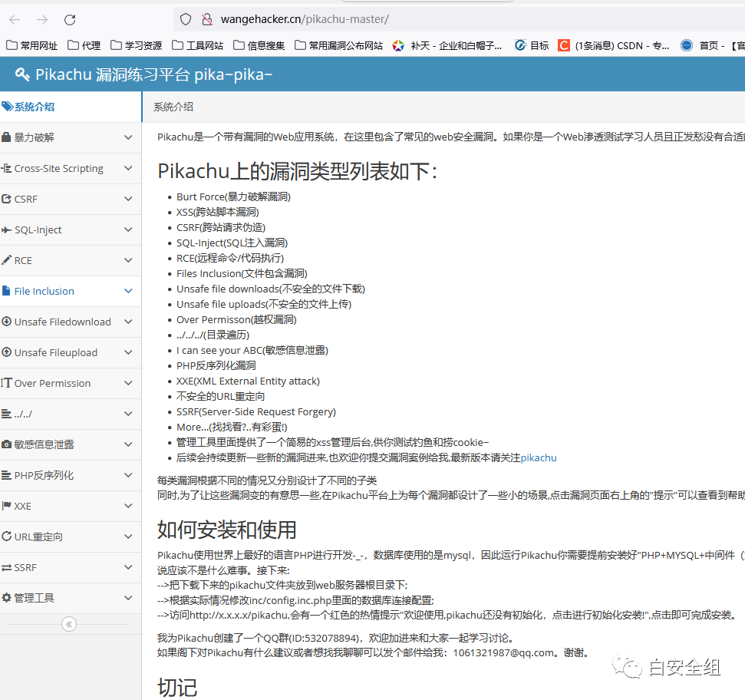Expand the ../../ directory traversal chevron
Viewport: 745px width, 700px height.
(x=128, y=414)
